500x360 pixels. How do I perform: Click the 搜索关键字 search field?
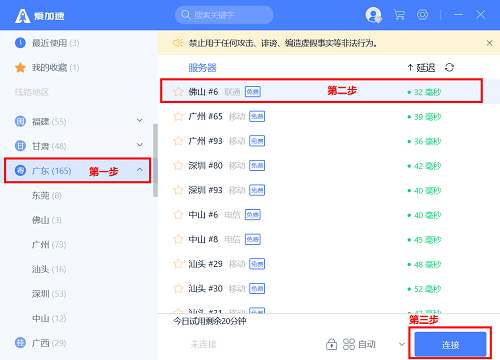[224, 15]
